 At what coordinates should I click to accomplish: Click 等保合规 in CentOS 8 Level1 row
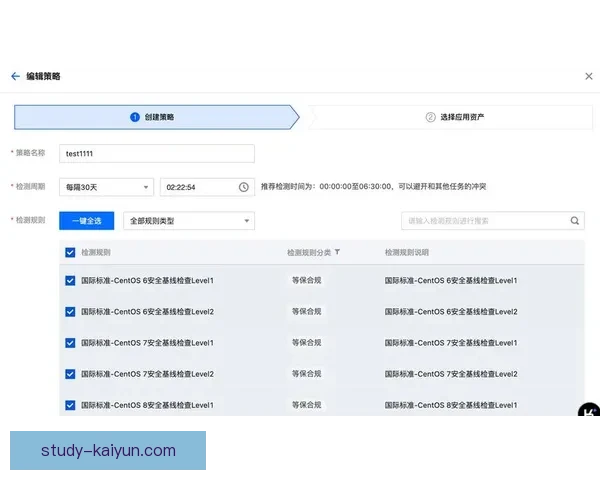click(x=307, y=405)
